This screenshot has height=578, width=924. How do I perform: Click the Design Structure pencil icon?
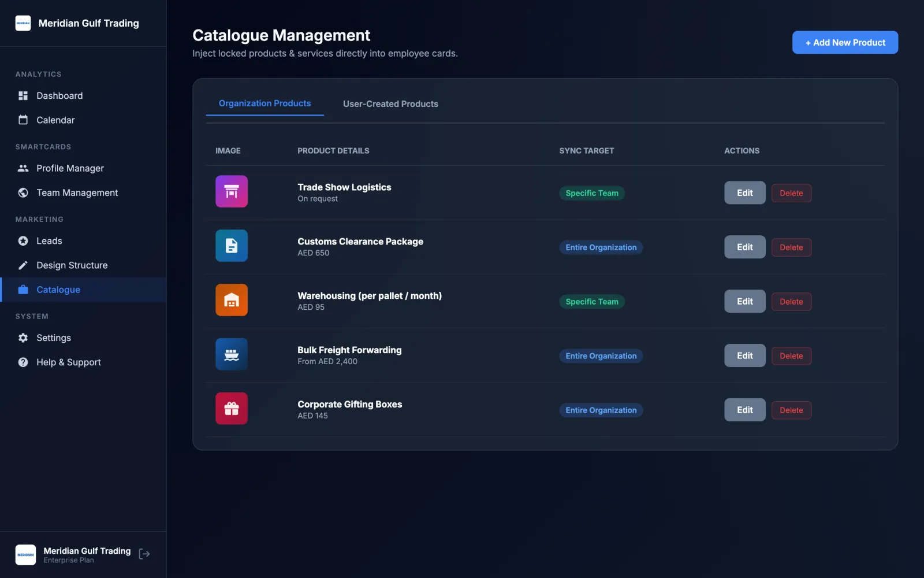point(23,265)
